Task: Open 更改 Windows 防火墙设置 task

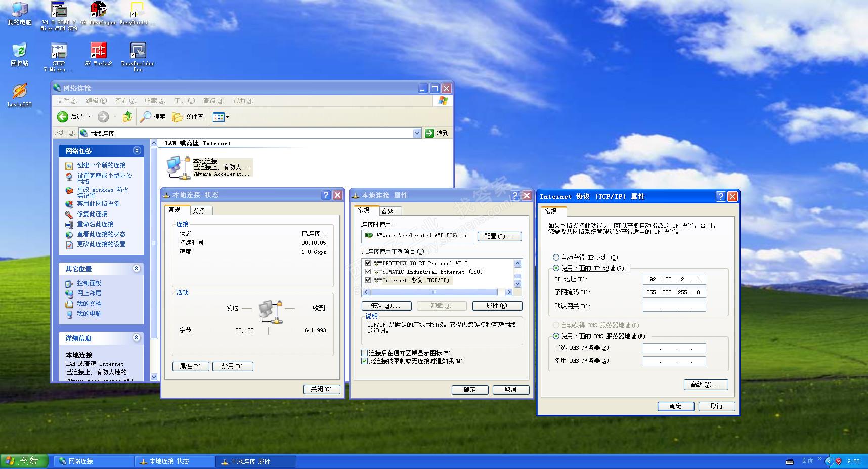Action: pyautogui.click(x=103, y=192)
